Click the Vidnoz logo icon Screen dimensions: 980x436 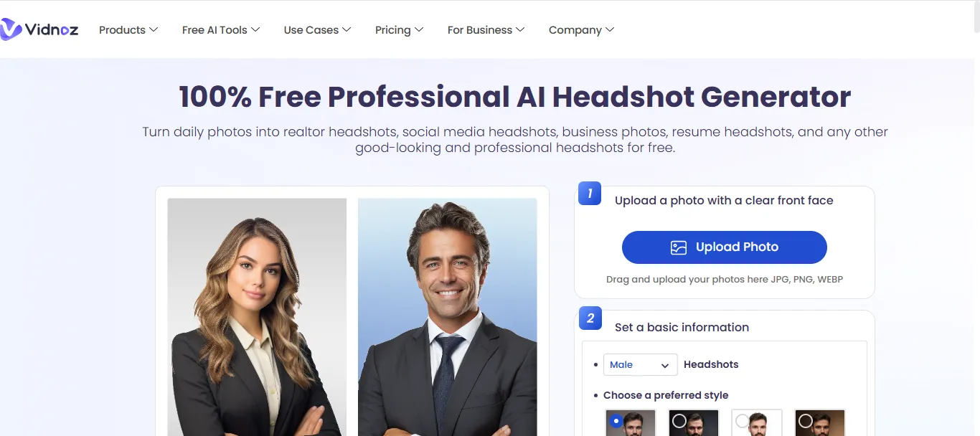pos(10,29)
